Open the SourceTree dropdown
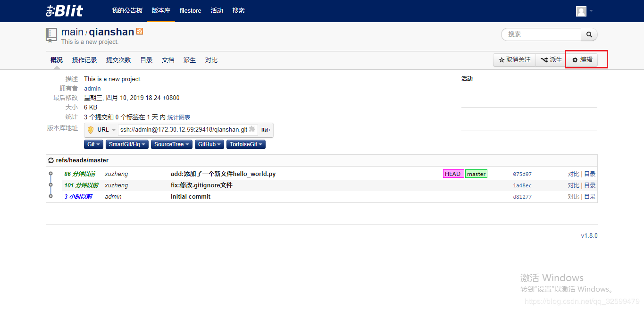The image size is (644, 310). tap(172, 144)
